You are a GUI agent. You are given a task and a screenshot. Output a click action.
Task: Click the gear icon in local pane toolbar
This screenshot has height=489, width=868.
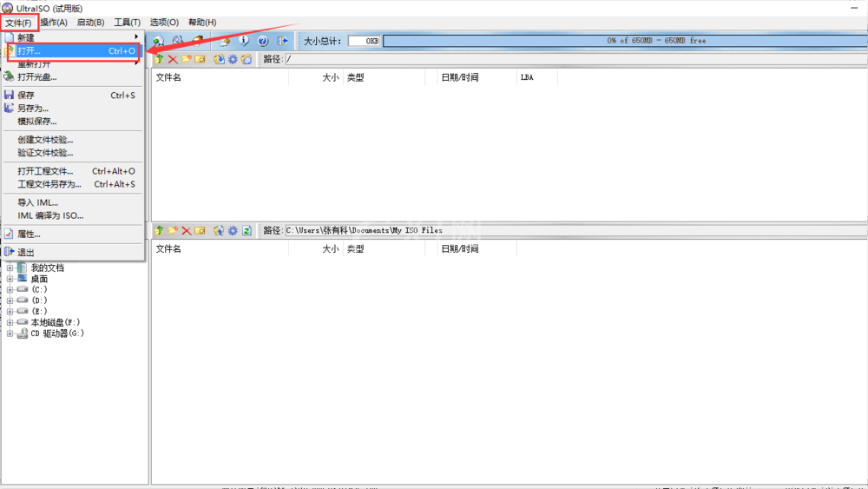tap(233, 230)
